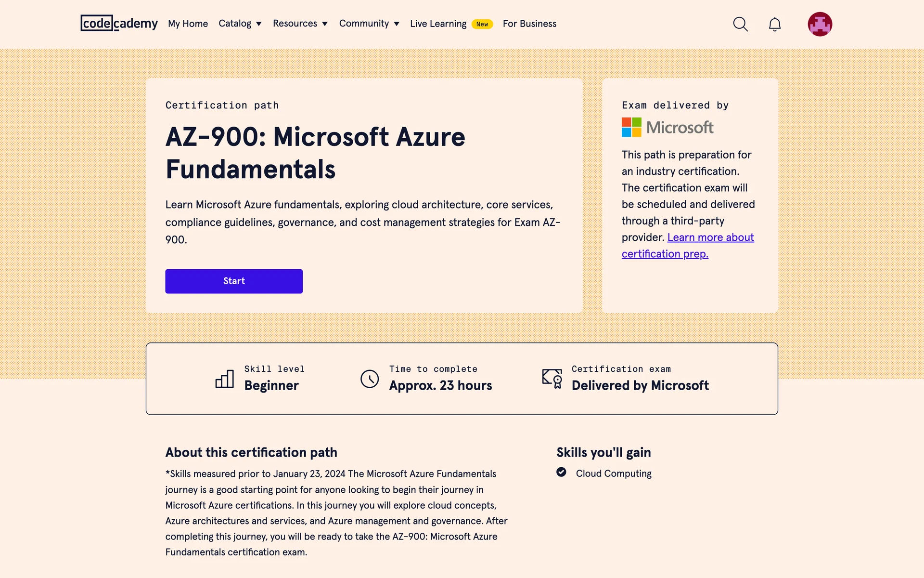Click the search magnifier icon

[740, 24]
